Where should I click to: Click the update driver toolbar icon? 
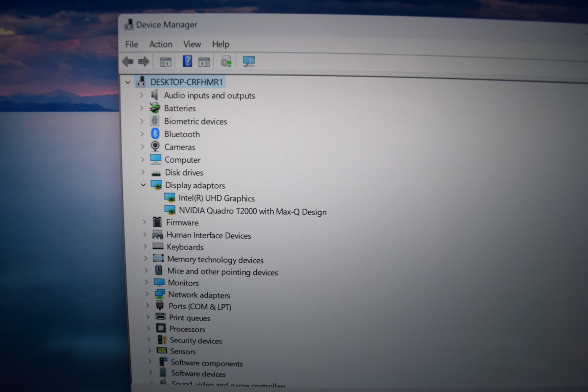tap(226, 62)
